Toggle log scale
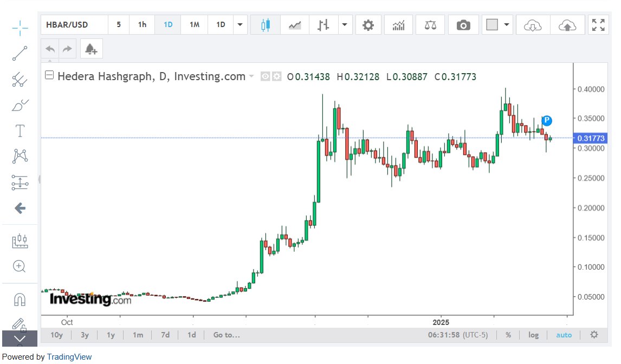 click(x=533, y=335)
